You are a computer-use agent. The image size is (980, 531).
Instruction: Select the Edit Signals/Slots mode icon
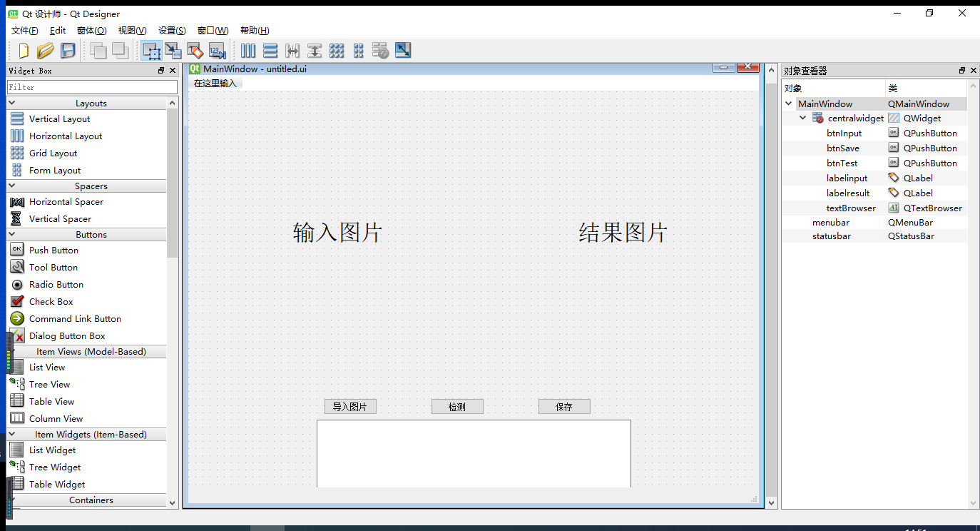(173, 51)
